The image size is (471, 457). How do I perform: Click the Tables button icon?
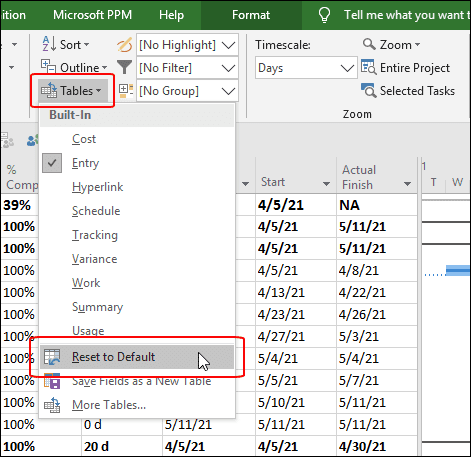pos(49,90)
